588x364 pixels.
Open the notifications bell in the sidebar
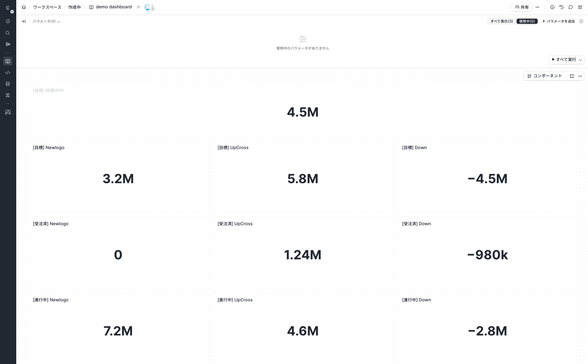(8, 21)
